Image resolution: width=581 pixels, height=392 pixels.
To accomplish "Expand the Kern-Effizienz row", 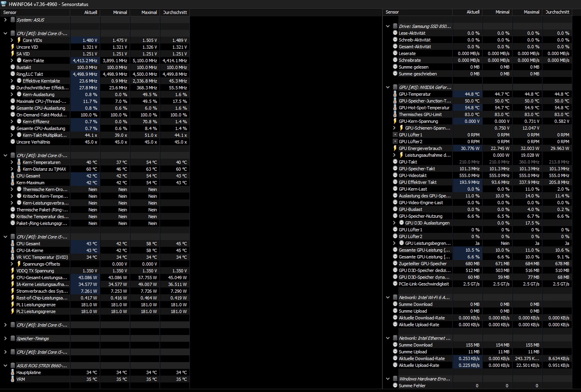I will 12,122.
